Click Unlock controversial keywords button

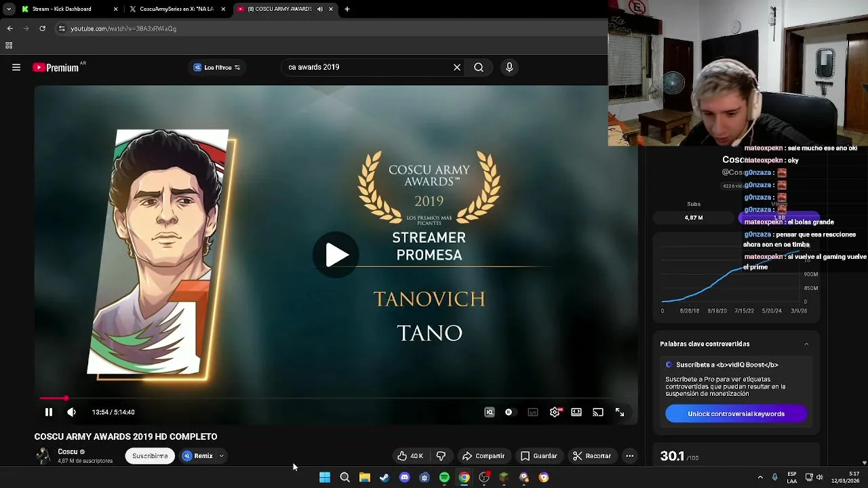(736, 414)
